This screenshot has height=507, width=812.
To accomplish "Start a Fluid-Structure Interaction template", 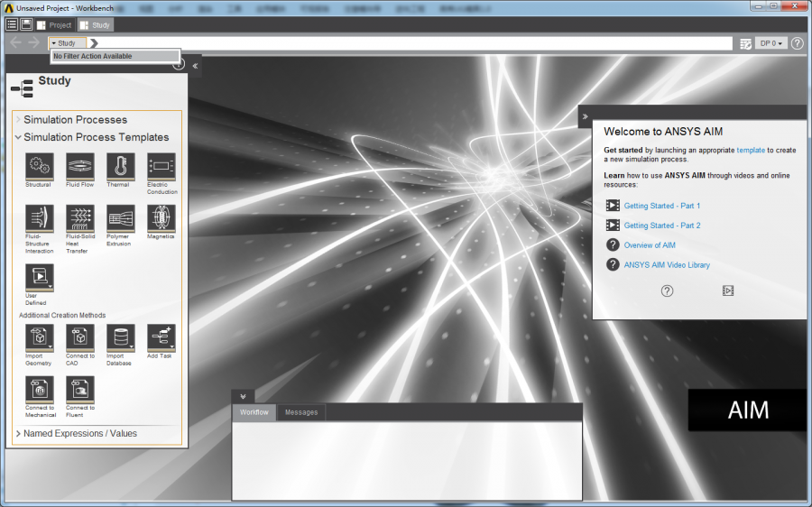I will (x=40, y=218).
